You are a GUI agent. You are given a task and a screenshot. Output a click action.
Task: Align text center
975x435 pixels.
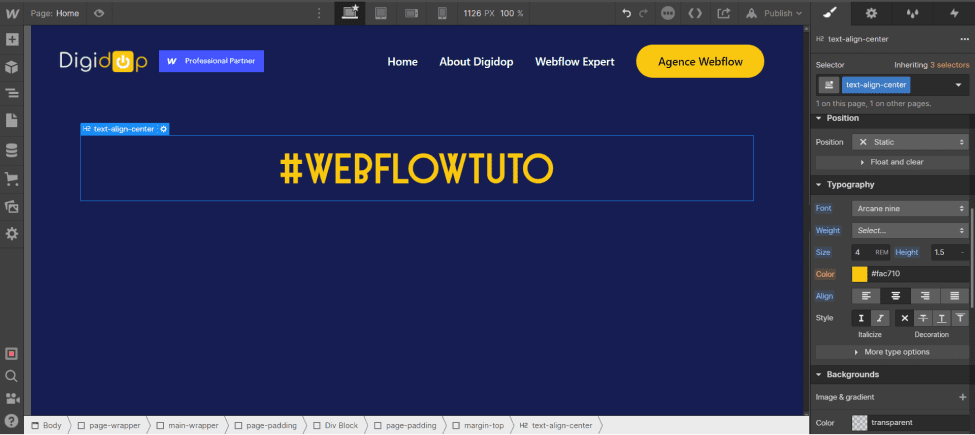(x=895, y=296)
